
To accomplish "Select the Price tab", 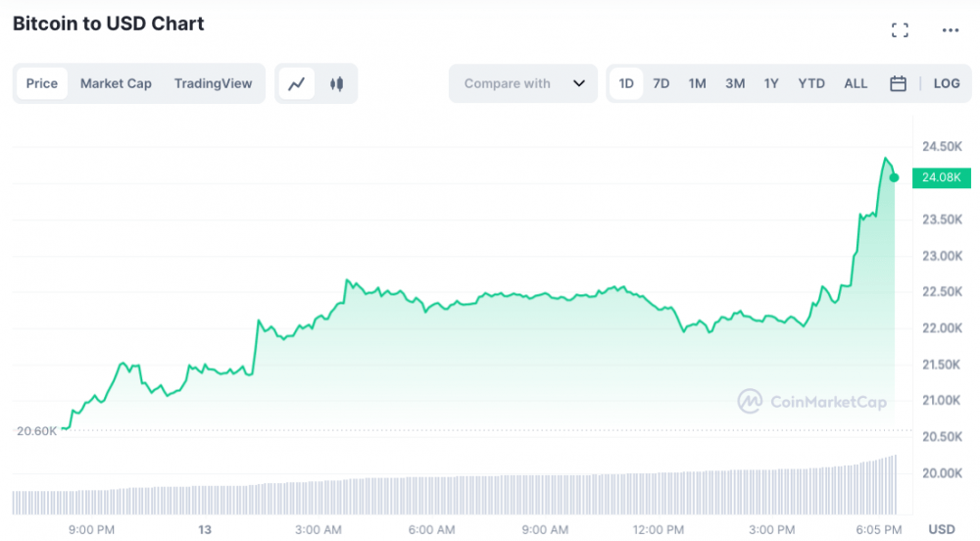I will (42, 84).
